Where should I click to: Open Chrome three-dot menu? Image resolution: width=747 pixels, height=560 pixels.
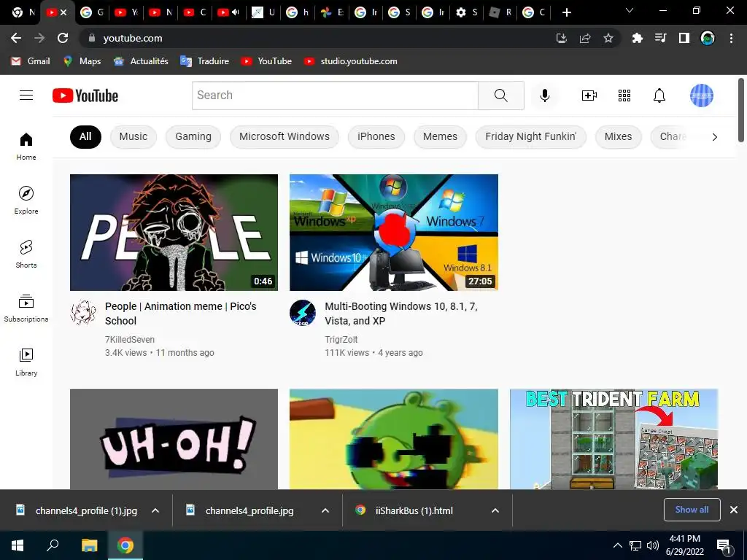731,38
